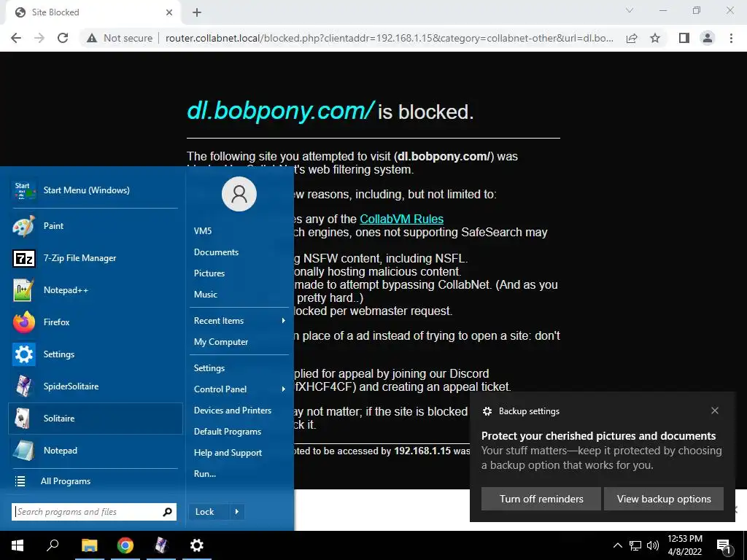The height and width of the screenshot is (560, 747).
Task: Open Settings in the right column
Action: [239, 368]
